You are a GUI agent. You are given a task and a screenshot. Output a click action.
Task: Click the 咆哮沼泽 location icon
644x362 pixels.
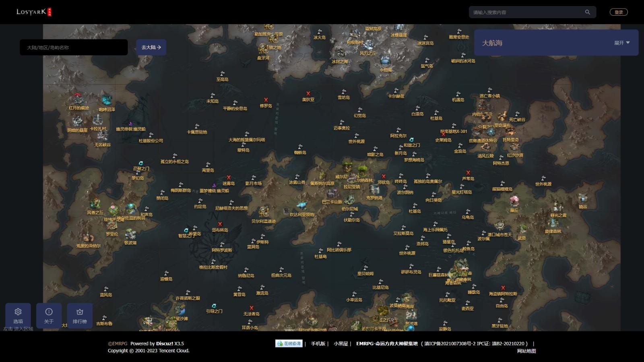click(x=107, y=100)
